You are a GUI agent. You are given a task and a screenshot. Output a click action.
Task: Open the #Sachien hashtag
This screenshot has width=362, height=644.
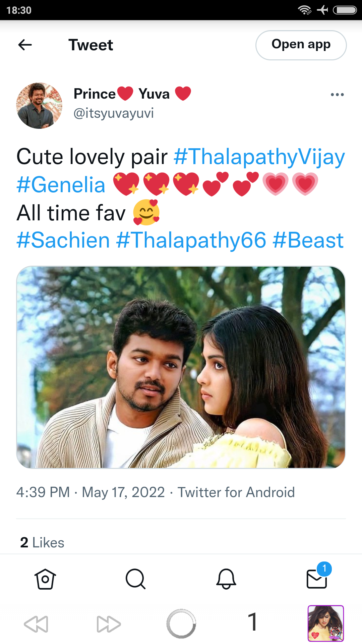(63, 240)
